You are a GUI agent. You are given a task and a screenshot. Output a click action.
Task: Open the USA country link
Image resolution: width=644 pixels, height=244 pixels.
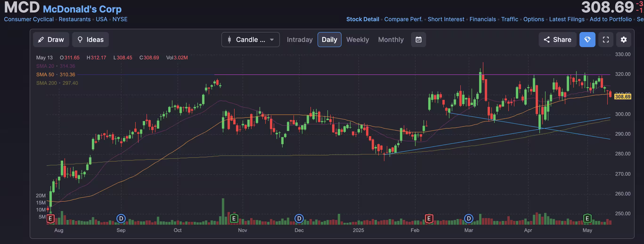[x=102, y=19]
